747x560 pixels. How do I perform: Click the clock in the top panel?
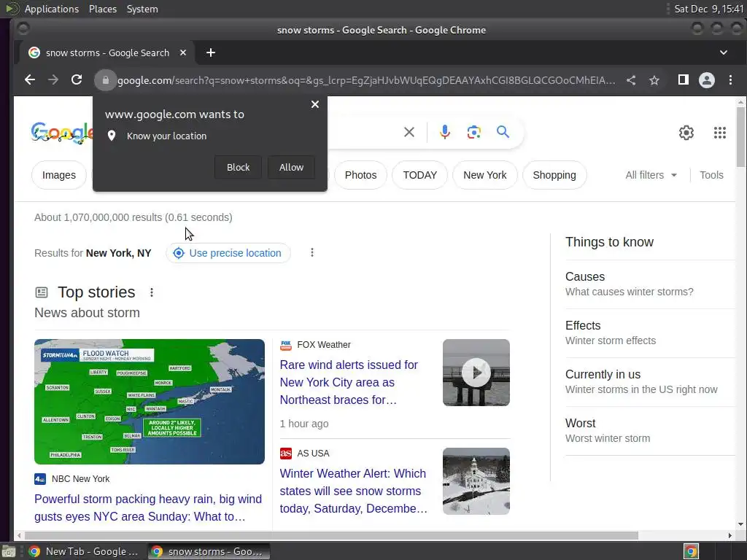tap(708, 9)
